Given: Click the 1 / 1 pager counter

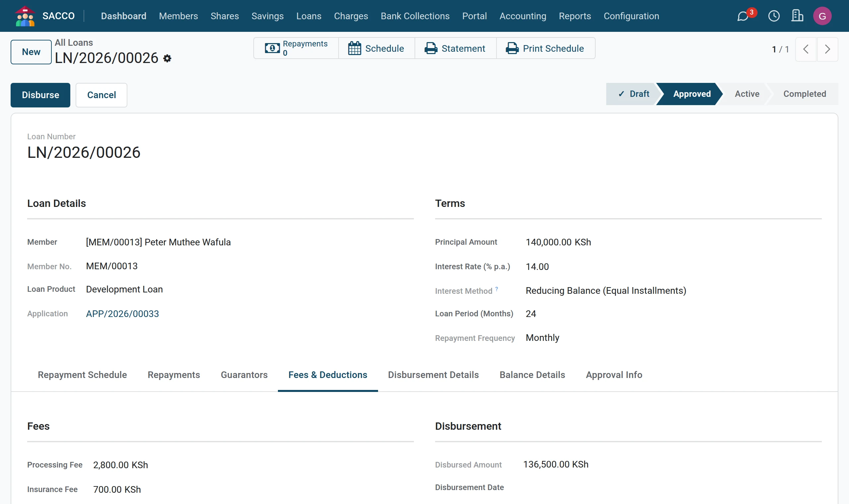Looking at the screenshot, I should [x=780, y=49].
